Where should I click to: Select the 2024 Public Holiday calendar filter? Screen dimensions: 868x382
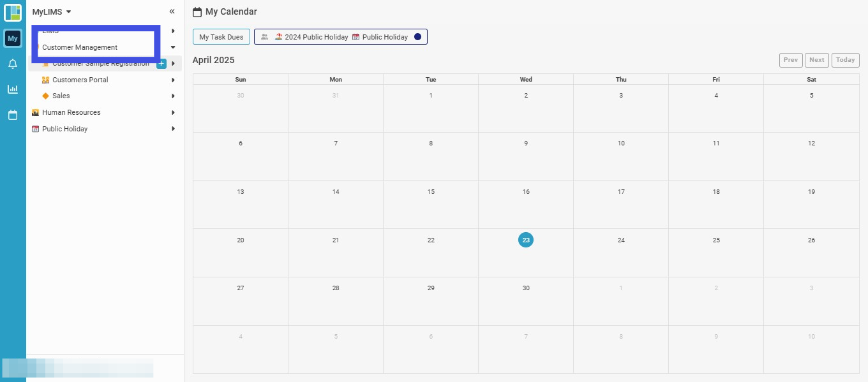pos(311,37)
